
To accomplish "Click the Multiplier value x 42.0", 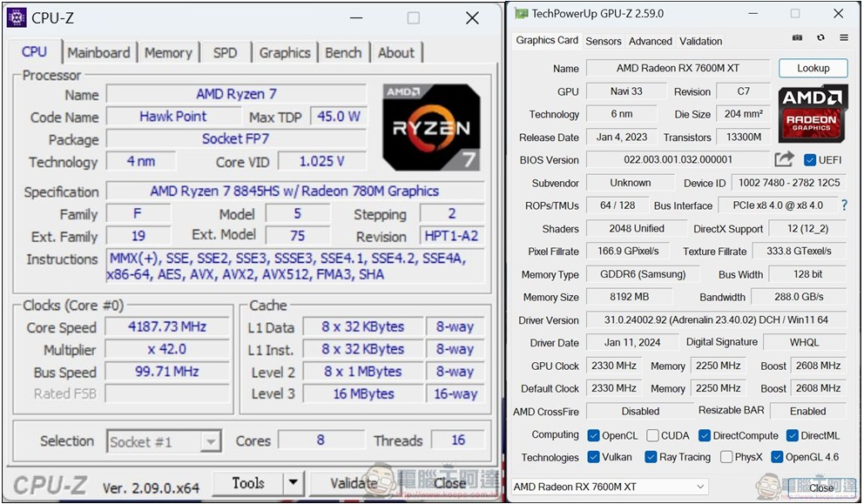I will pyautogui.click(x=167, y=349).
